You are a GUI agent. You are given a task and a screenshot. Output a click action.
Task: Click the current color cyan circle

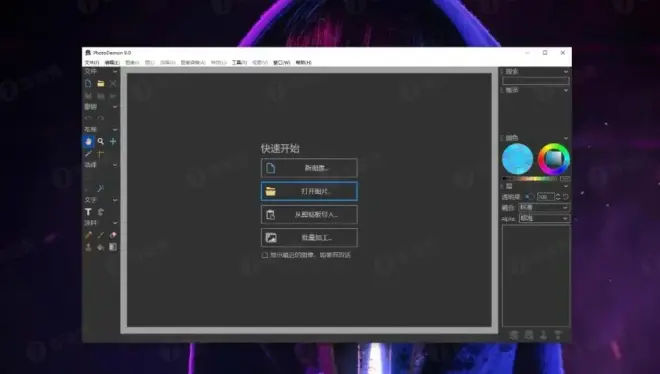click(517, 159)
